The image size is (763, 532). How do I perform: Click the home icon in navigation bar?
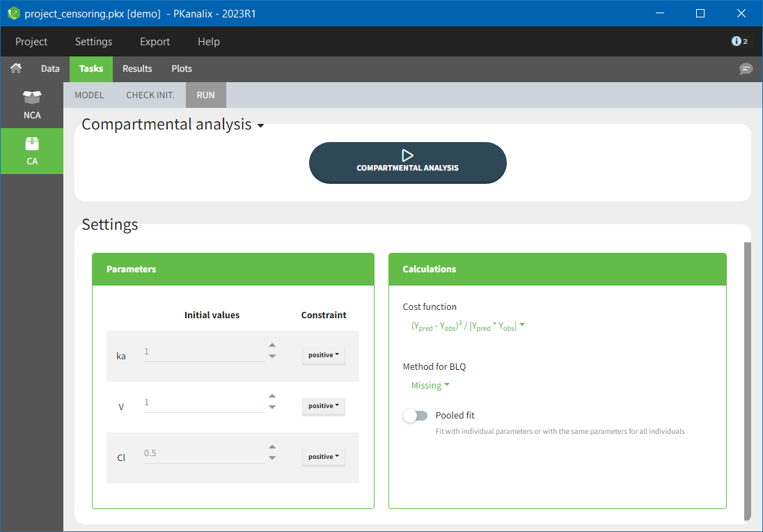click(x=15, y=68)
